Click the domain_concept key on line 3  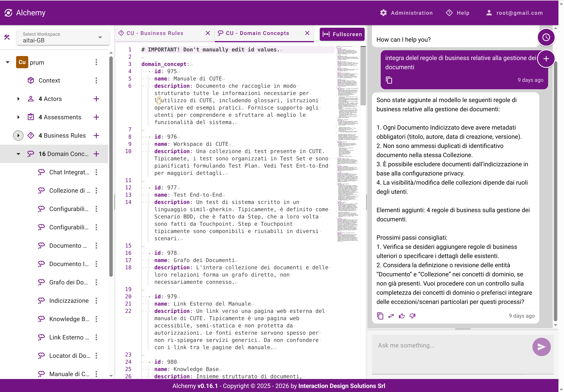pos(164,64)
